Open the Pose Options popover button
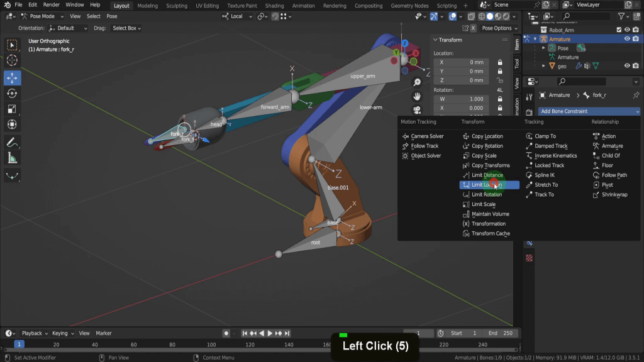644x362 pixels. tap(499, 28)
